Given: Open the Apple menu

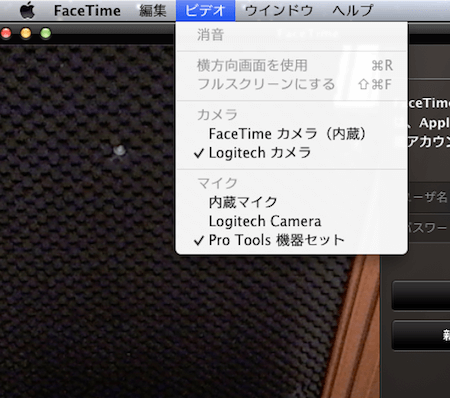Looking at the screenshot, I should 27,10.
